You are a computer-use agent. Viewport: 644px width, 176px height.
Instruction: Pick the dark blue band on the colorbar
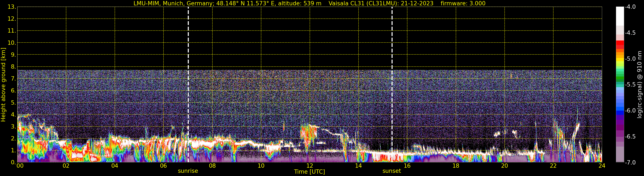pos(620,112)
